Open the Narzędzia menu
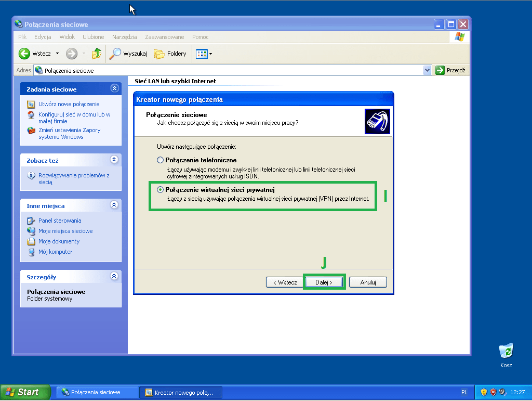 point(125,37)
